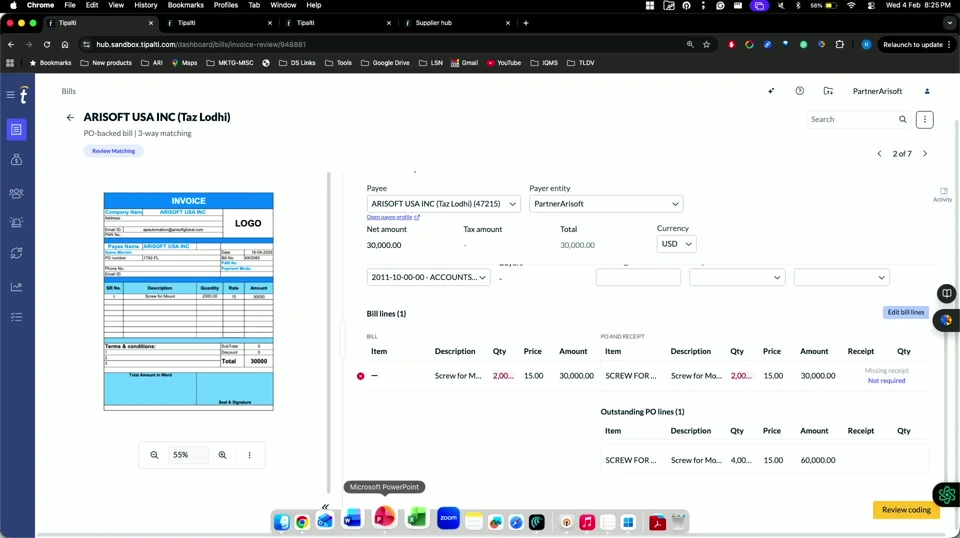
Task: Open the DS Links bookmark folder
Action: click(x=297, y=62)
